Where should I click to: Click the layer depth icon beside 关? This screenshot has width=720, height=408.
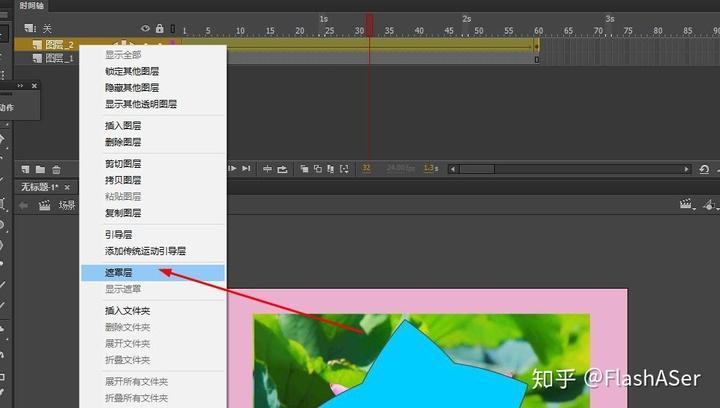click(30, 28)
